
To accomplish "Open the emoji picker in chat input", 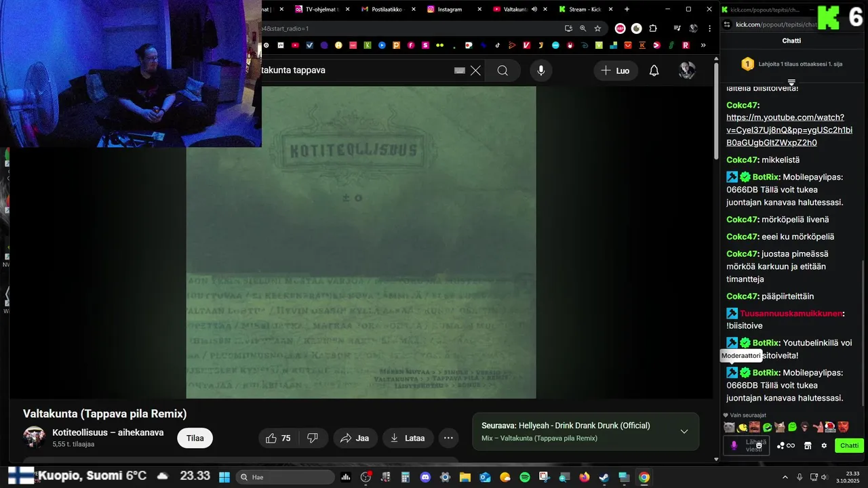I will 759,446.
